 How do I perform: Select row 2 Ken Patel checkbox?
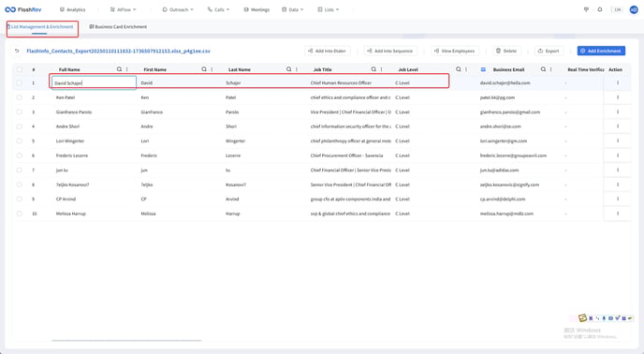[20, 97]
